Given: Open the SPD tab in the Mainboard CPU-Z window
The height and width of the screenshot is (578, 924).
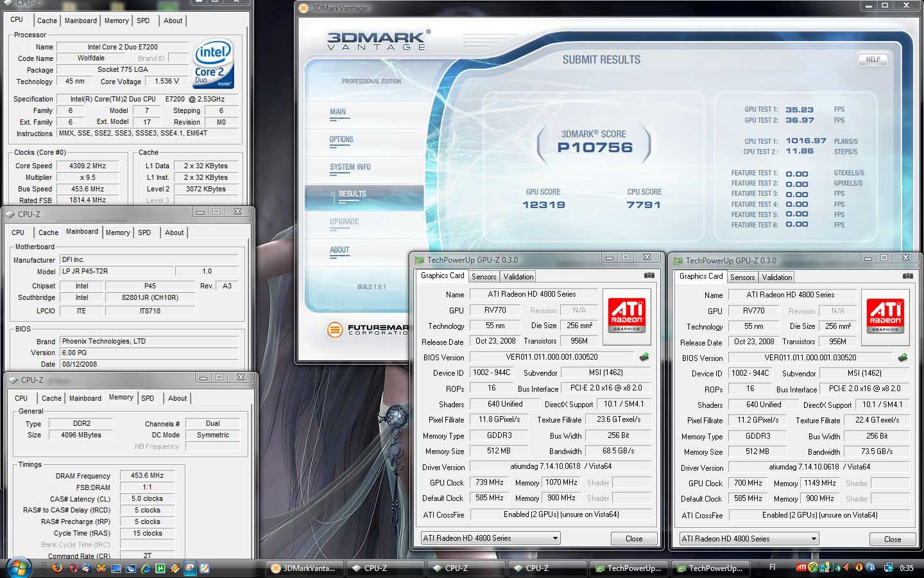Looking at the screenshot, I should pyautogui.click(x=144, y=232).
